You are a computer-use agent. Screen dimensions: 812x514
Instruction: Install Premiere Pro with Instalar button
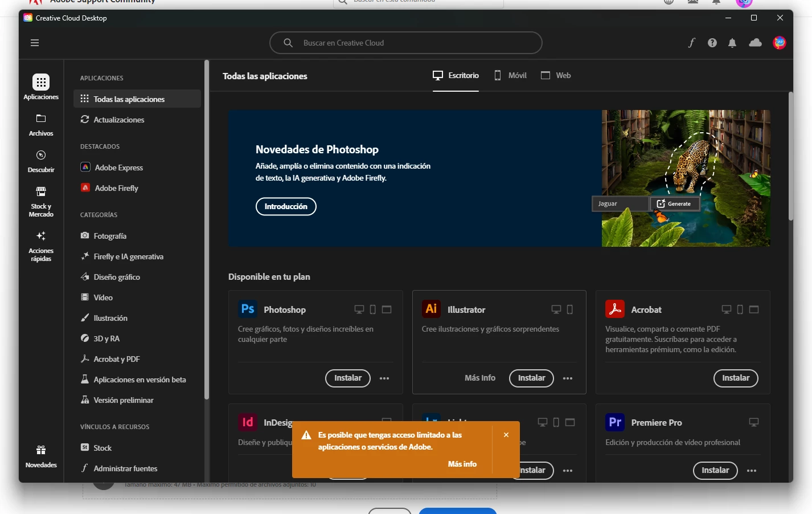click(x=715, y=470)
